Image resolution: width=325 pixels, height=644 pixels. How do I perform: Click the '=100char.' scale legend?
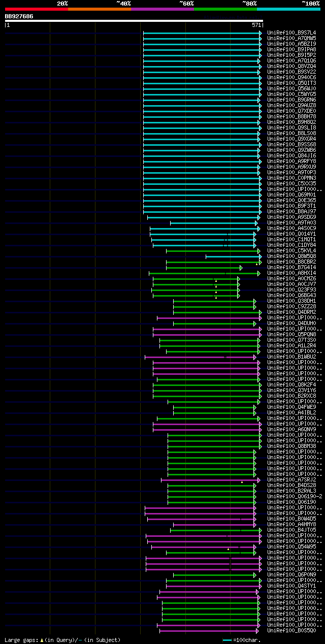tap(241, 640)
